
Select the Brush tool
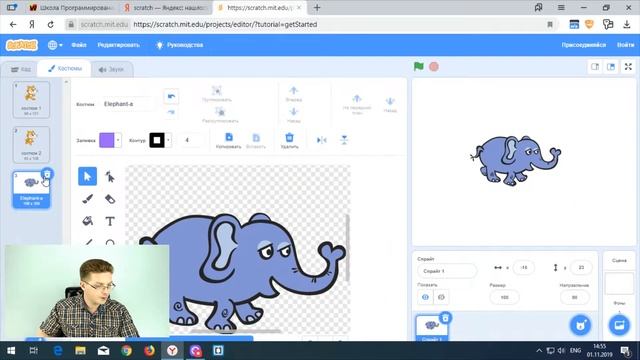[87, 199]
